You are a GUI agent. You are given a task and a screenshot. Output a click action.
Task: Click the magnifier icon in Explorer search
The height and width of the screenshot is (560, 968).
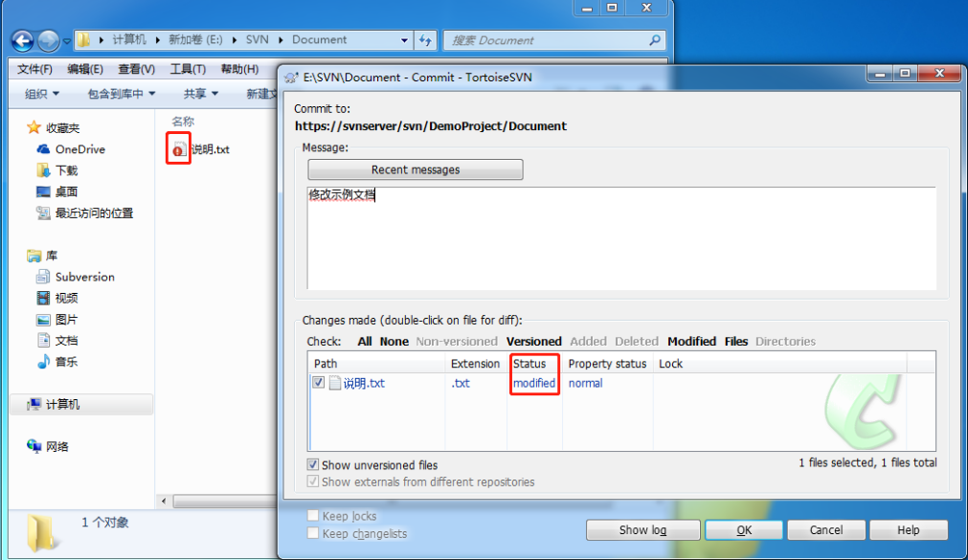click(654, 40)
